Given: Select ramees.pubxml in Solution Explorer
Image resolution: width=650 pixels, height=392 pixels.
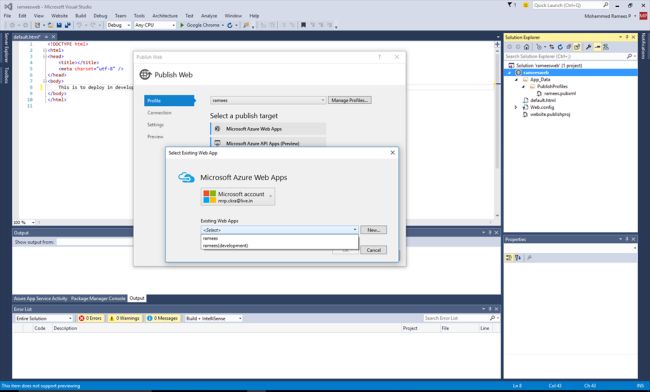Looking at the screenshot, I should point(560,94).
